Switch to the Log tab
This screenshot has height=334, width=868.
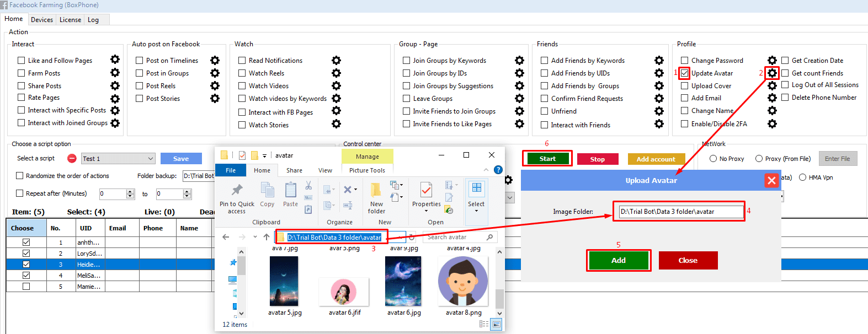93,20
